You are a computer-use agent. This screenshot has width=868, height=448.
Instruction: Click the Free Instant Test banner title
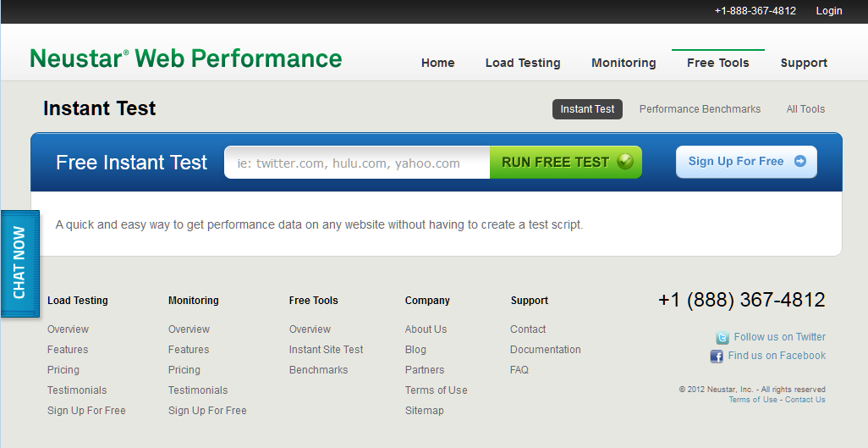point(132,163)
